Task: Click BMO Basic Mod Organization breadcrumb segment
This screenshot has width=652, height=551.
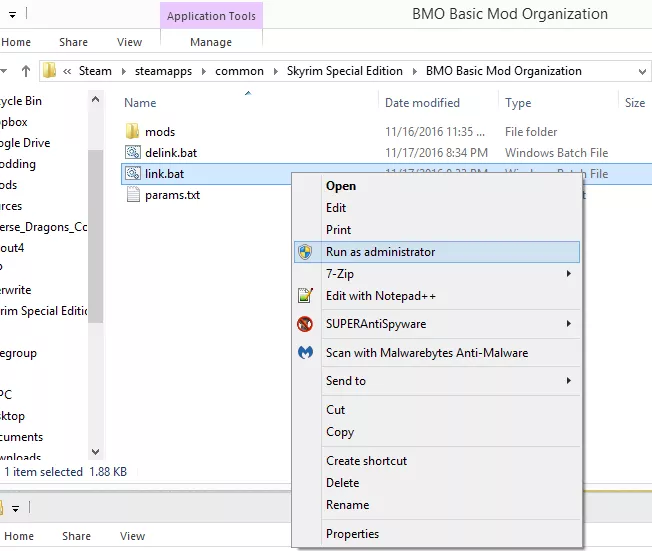Action: click(504, 71)
